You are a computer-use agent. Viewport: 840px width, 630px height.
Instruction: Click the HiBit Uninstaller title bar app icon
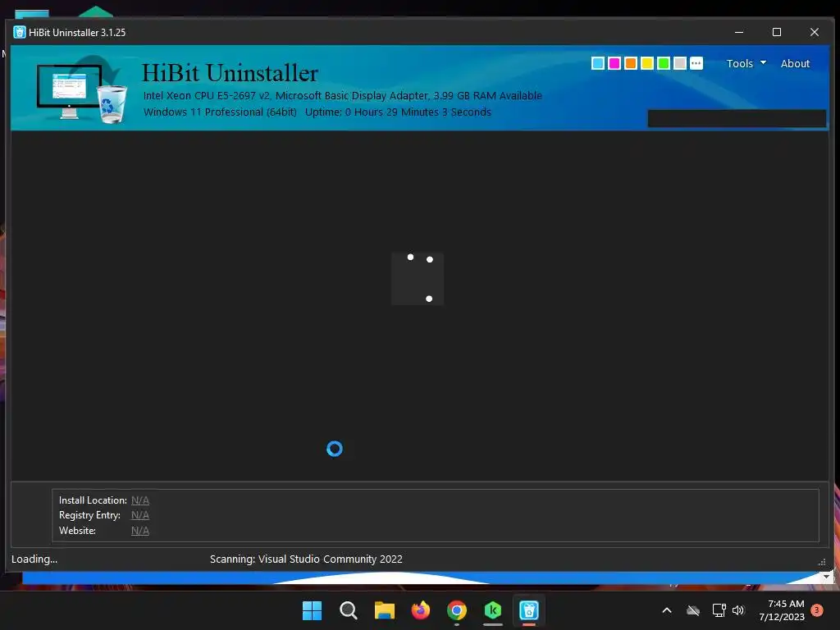point(20,32)
